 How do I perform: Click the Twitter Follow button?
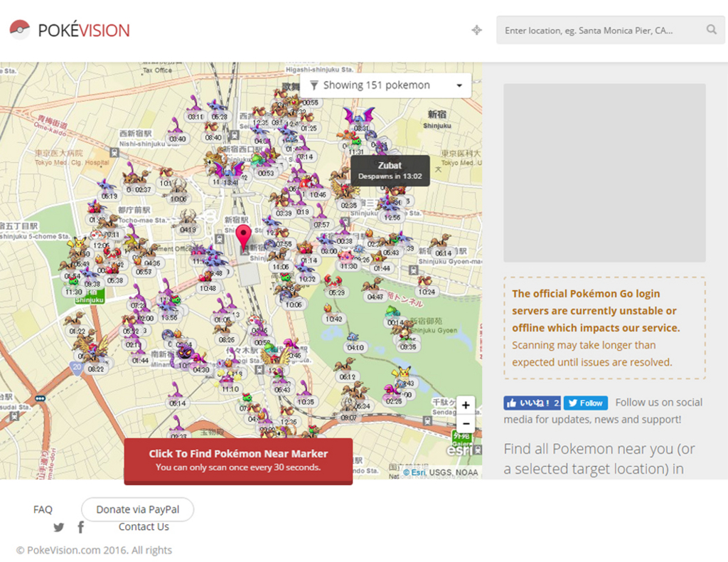click(x=586, y=403)
